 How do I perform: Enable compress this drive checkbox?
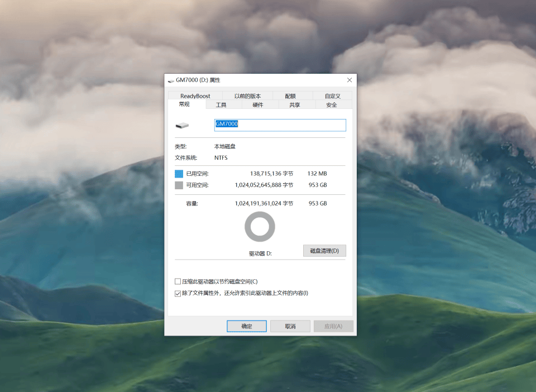pos(178,281)
